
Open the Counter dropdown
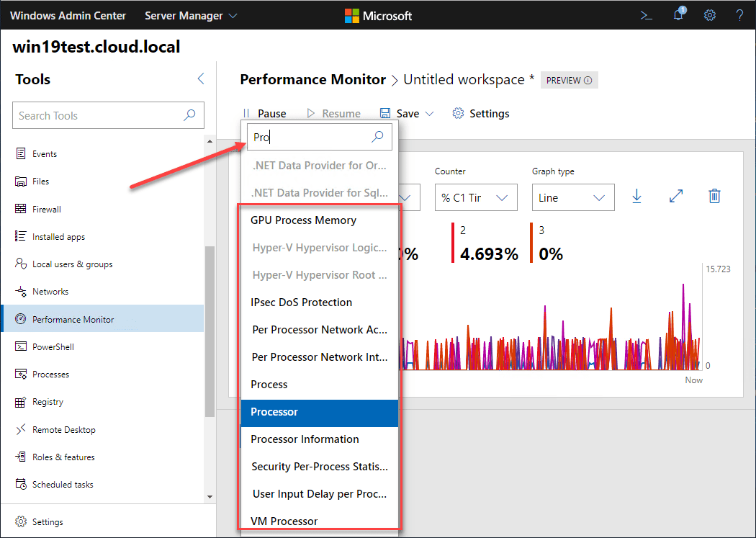(x=475, y=197)
